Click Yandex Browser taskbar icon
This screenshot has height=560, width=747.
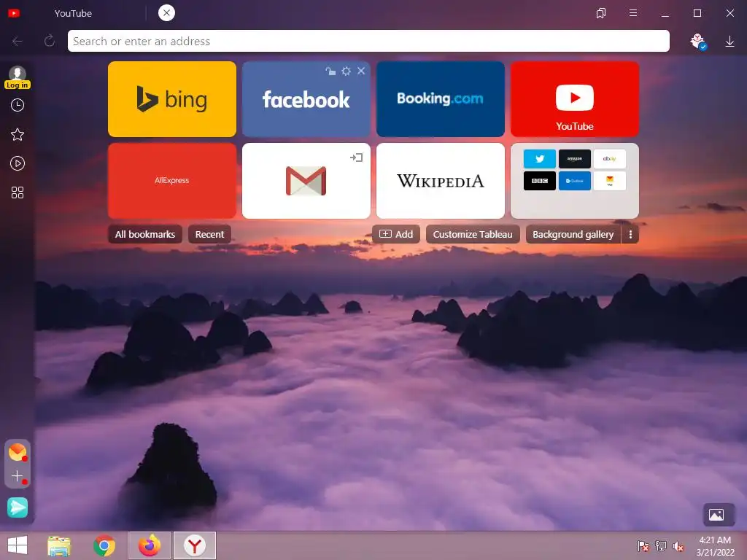click(x=194, y=545)
